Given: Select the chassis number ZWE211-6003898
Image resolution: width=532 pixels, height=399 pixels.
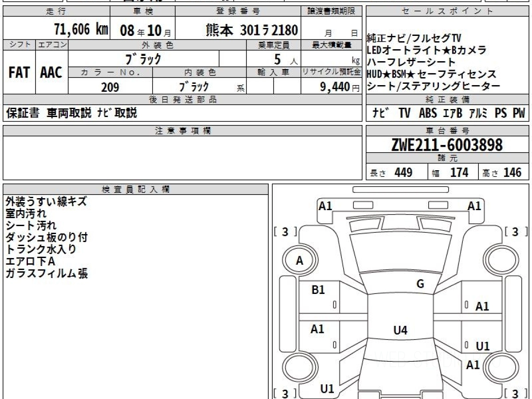Looking at the screenshot, I should tap(447, 145).
